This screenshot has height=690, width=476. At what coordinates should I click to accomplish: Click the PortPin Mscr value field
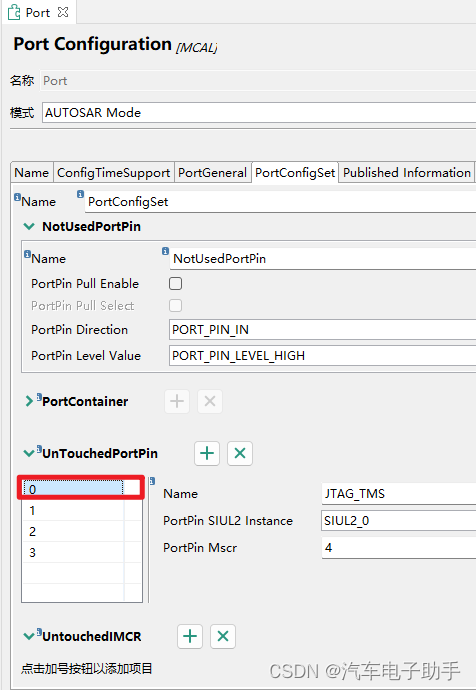point(399,548)
